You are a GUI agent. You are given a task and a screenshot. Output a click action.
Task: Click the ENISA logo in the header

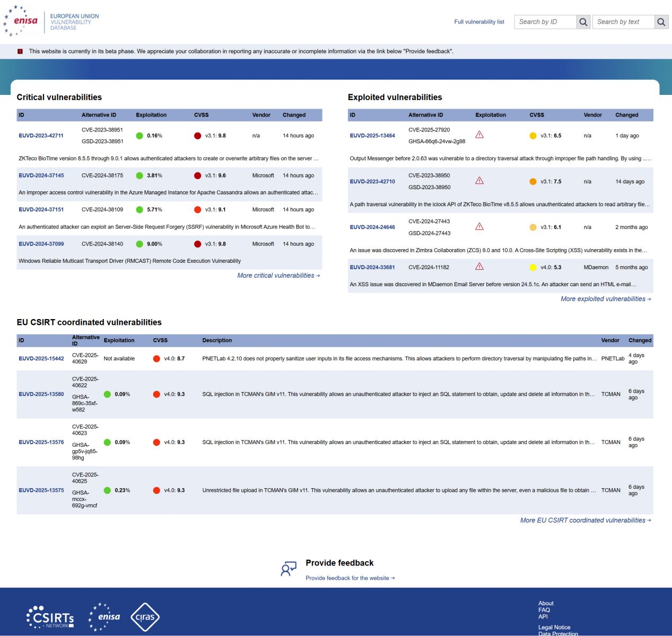pos(21,21)
